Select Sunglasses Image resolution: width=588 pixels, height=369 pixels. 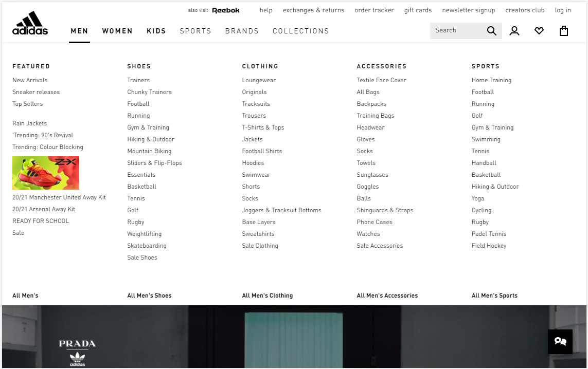tap(372, 175)
